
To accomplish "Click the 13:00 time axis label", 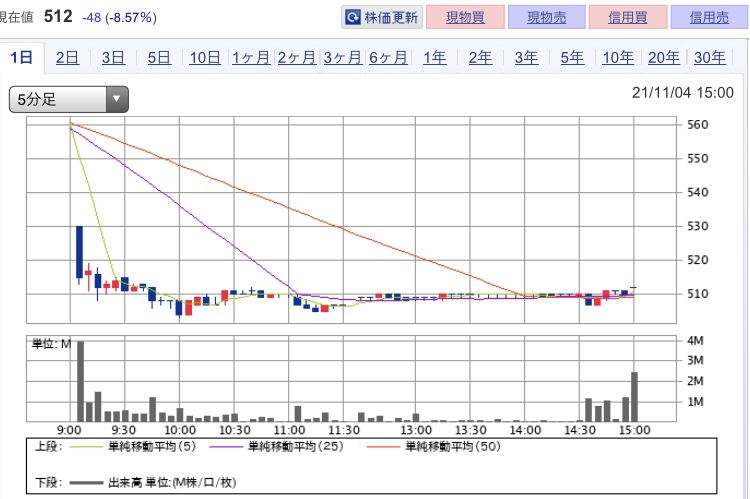I will click(x=416, y=430).
